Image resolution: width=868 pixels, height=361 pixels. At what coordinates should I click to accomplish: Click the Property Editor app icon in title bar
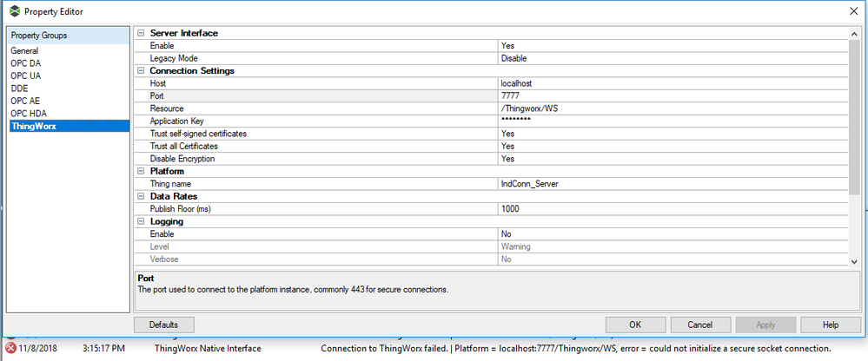[15, 11]
